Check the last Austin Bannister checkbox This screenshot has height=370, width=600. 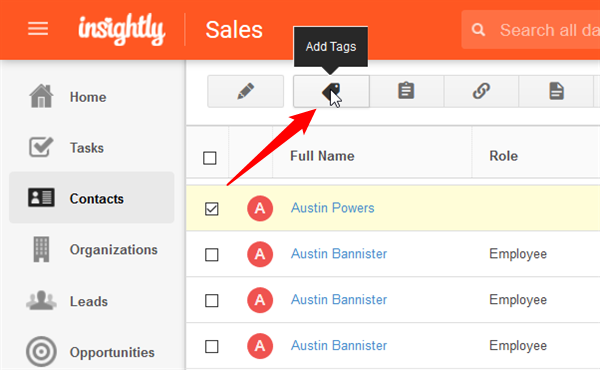212,346
